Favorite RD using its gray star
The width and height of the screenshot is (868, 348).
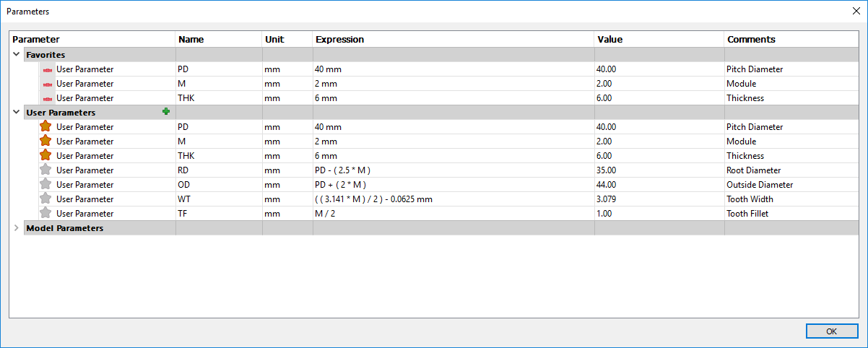[46, 170]
